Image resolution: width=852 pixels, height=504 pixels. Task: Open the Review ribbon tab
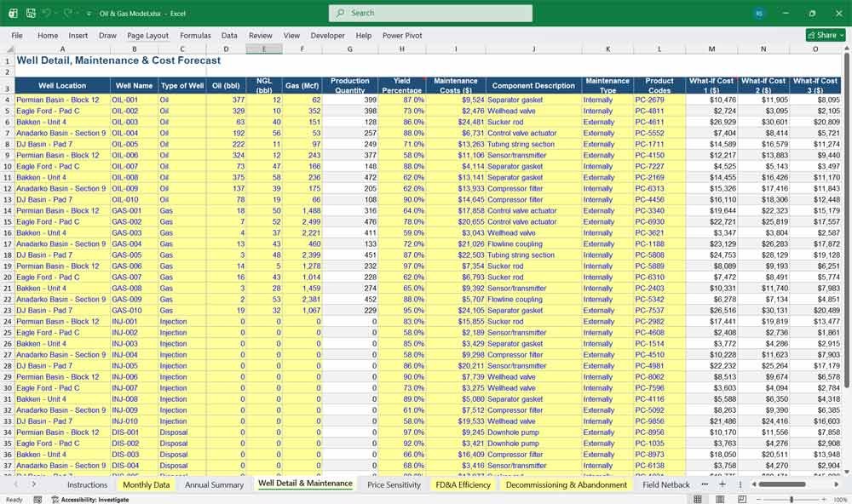[260, 35]
